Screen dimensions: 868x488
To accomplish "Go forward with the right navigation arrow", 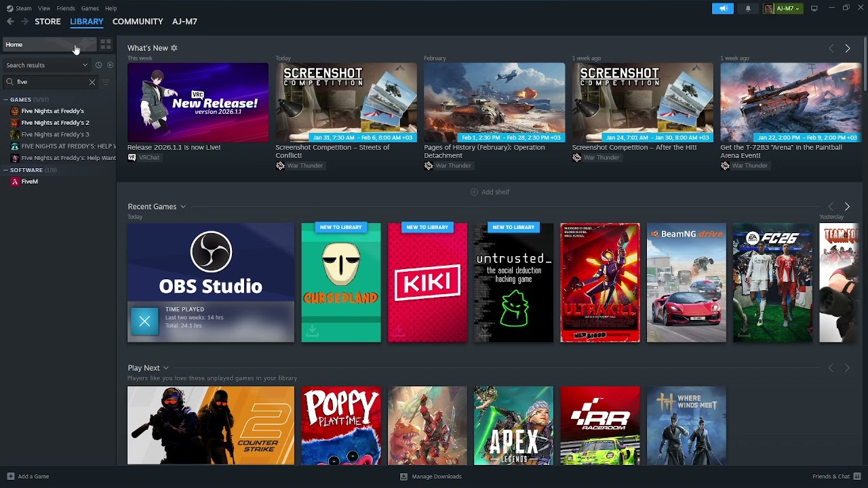I will [25, 22].
